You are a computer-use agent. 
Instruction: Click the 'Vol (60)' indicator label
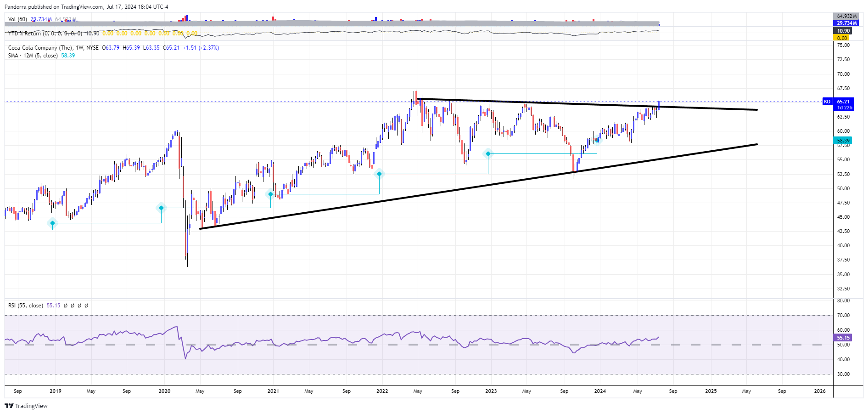[x=17, y=19]
